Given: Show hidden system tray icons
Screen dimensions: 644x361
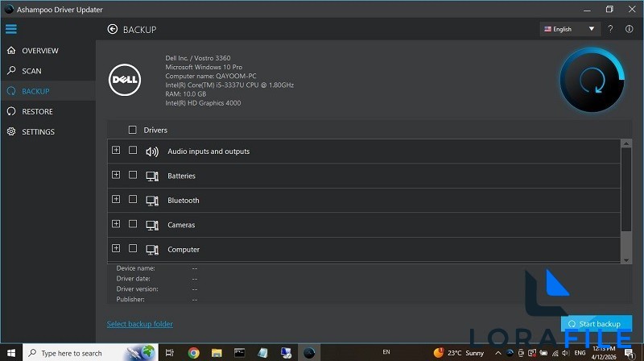Looking at the screenshot, I should point(497,353).
